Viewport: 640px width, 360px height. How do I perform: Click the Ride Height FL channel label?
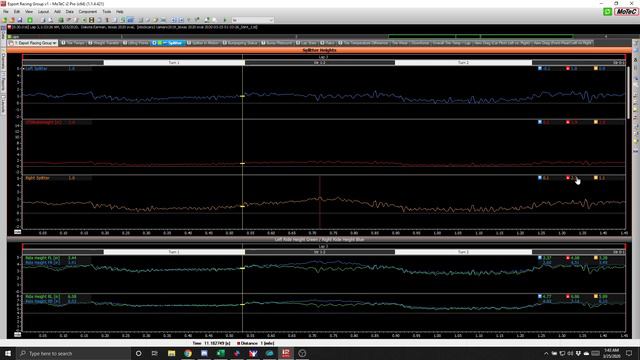(42, 258)
